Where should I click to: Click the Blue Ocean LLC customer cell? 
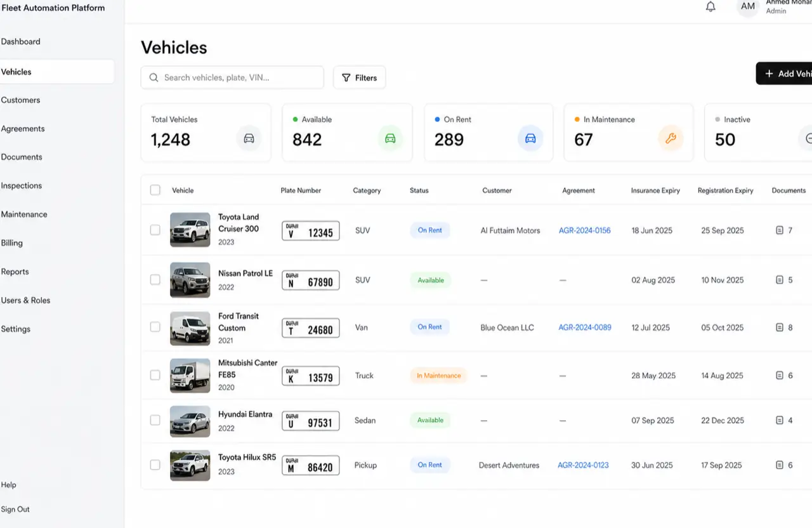507,327
